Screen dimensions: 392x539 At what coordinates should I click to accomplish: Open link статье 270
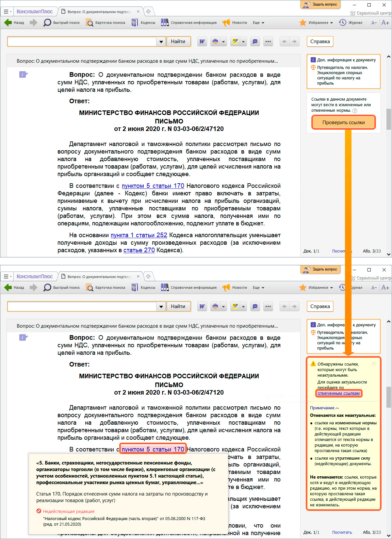tap(139, 250)
